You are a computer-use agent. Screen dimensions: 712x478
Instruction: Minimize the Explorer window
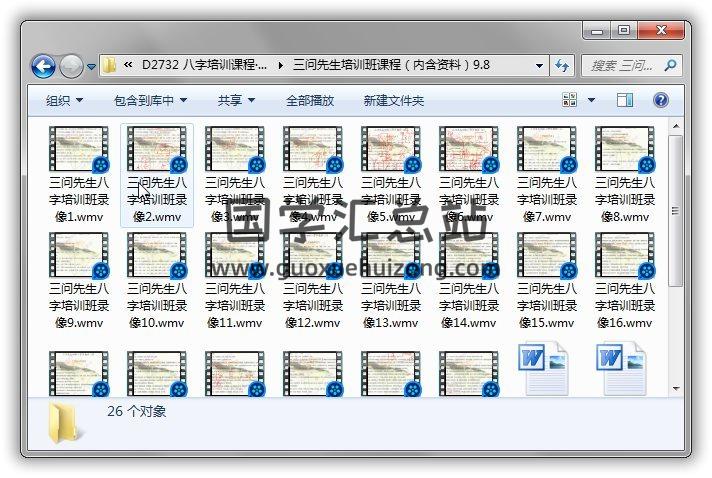(597, 31)
